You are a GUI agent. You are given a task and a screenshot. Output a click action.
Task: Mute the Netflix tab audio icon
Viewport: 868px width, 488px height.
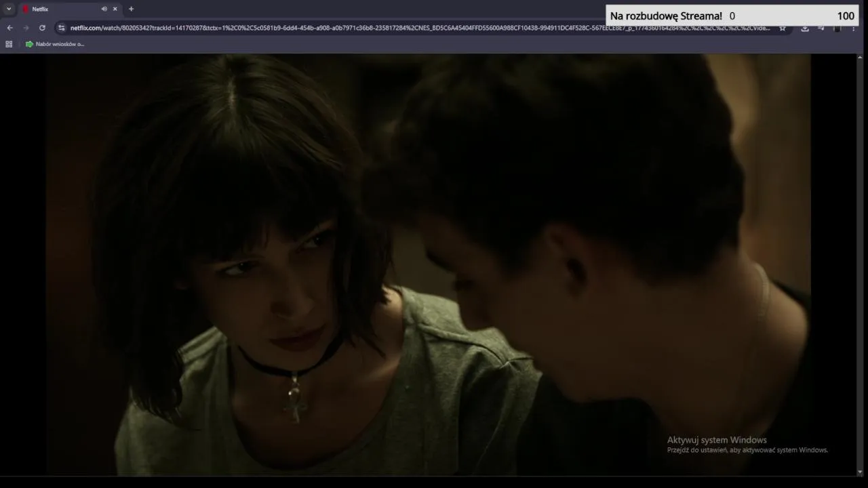click(x=104, y=9)
